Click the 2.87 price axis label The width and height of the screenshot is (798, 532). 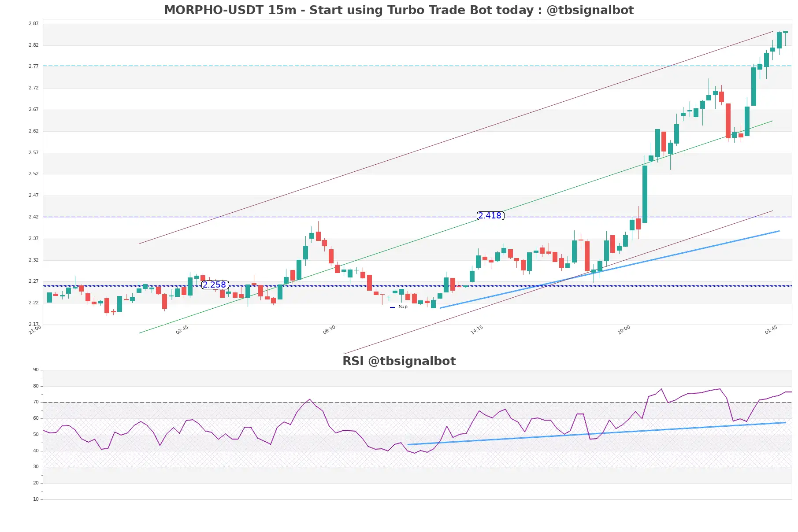[x=33, y=23]
